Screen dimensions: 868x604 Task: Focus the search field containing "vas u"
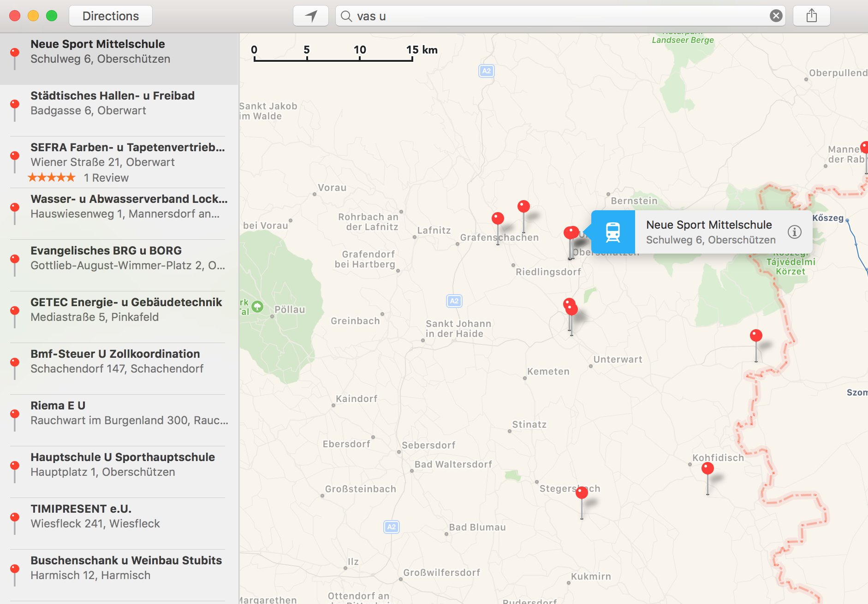[560, 16]
